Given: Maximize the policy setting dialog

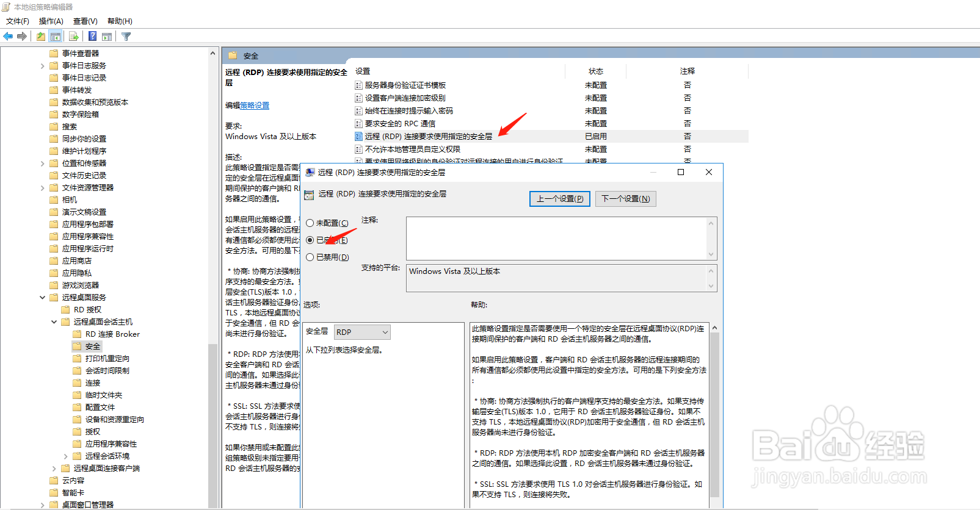Looking at the screenshot, I should tap(681, 172).
